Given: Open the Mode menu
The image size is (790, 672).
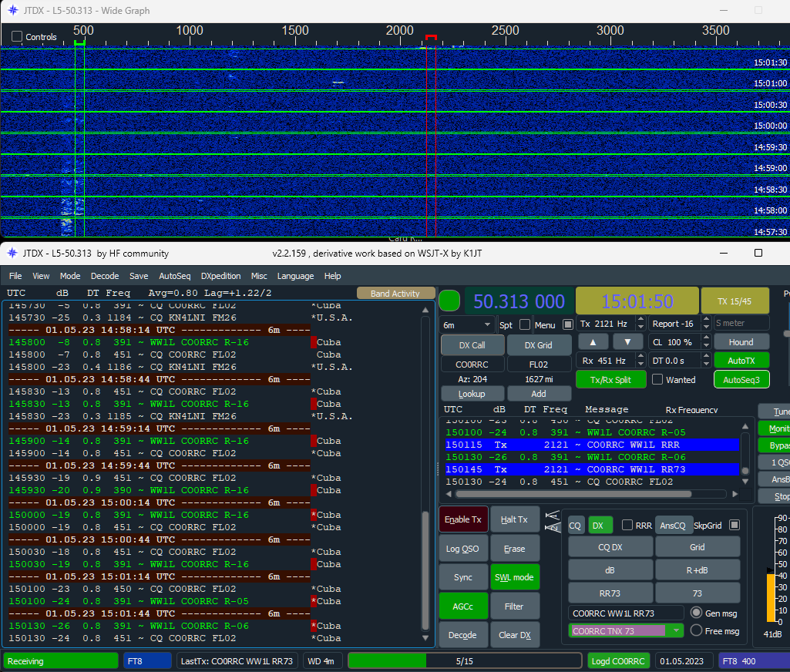Looking at the screenshot, I should pos(70,276).
